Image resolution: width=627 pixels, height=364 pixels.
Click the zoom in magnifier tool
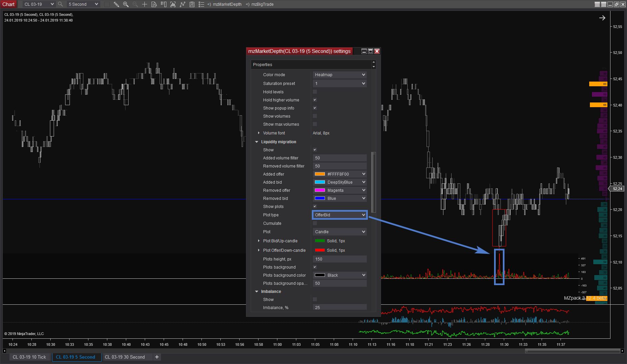(126, 4)
